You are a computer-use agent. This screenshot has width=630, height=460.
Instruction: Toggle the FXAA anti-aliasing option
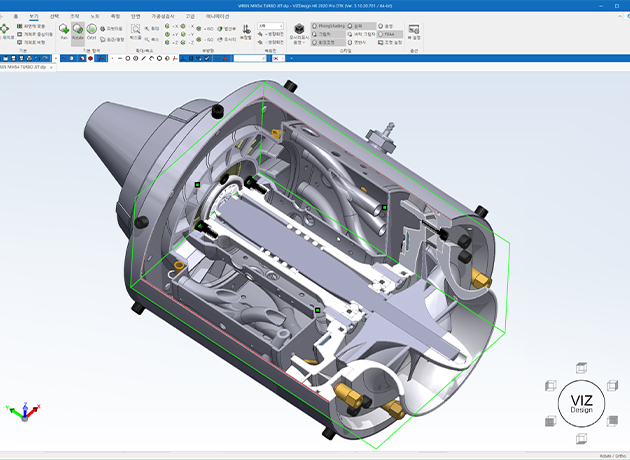(x=388, y=33)
